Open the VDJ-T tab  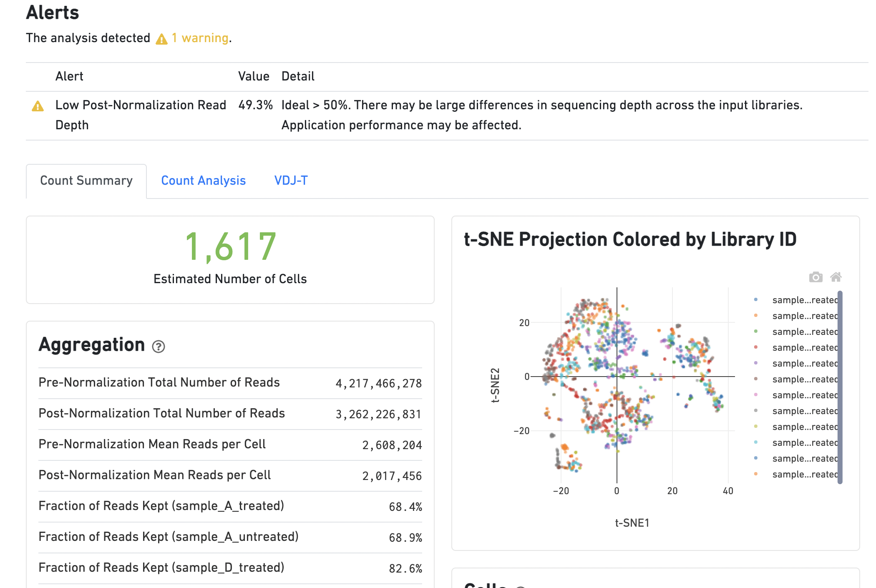[x=291, y=181]
